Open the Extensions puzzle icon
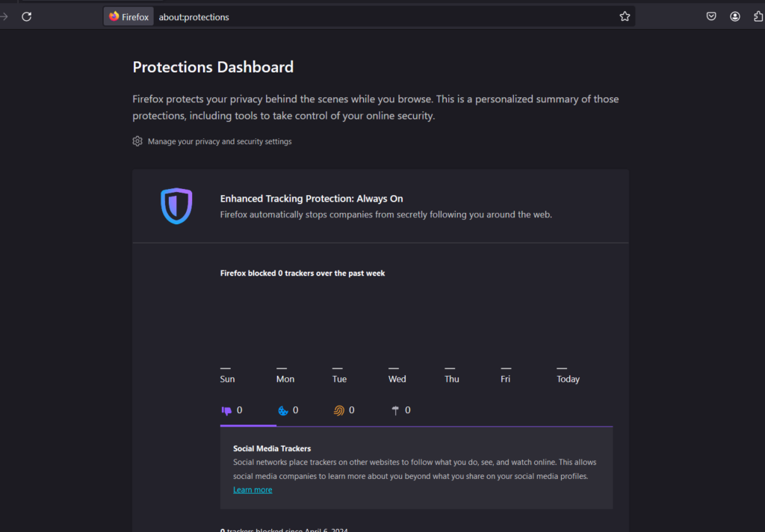 pyautogui.click(x=758, y=16)
